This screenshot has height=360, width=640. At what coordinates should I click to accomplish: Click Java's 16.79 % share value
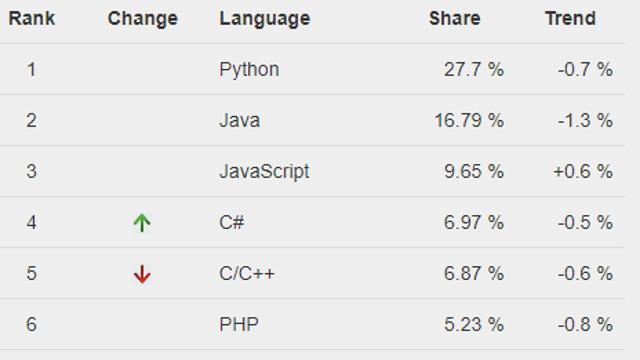pos(469,120)
